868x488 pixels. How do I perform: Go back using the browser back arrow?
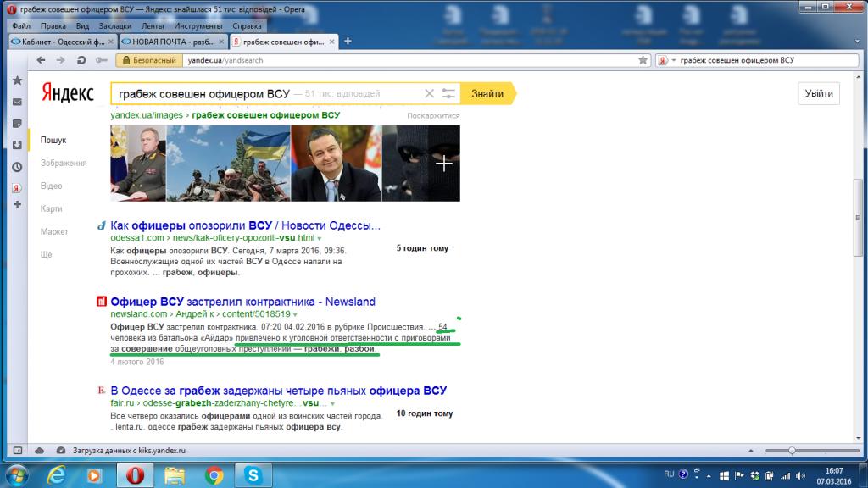tap(41, 60)
